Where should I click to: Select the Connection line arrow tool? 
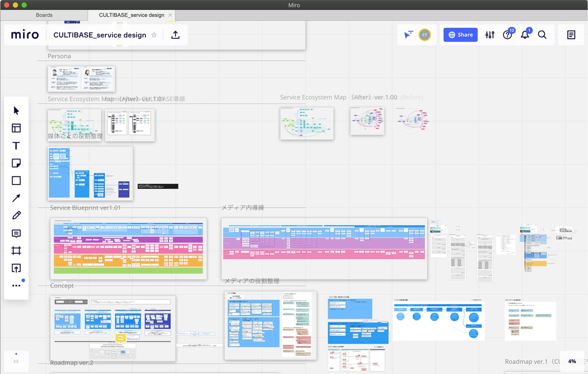pos(16,198)
